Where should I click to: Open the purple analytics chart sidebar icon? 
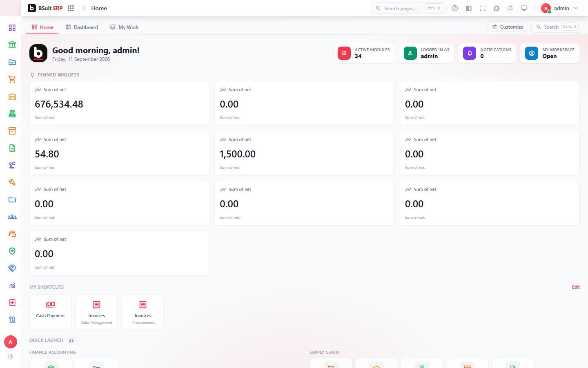coord(12,285)
